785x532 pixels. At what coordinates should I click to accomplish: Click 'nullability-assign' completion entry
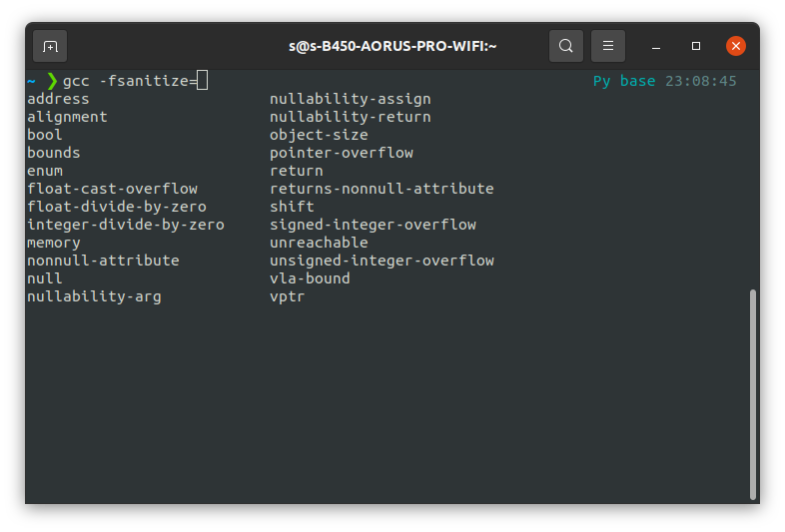350,99
